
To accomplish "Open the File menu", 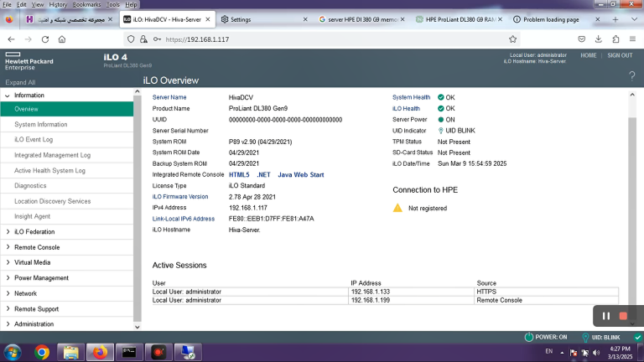I will click(x=7, y=4).
